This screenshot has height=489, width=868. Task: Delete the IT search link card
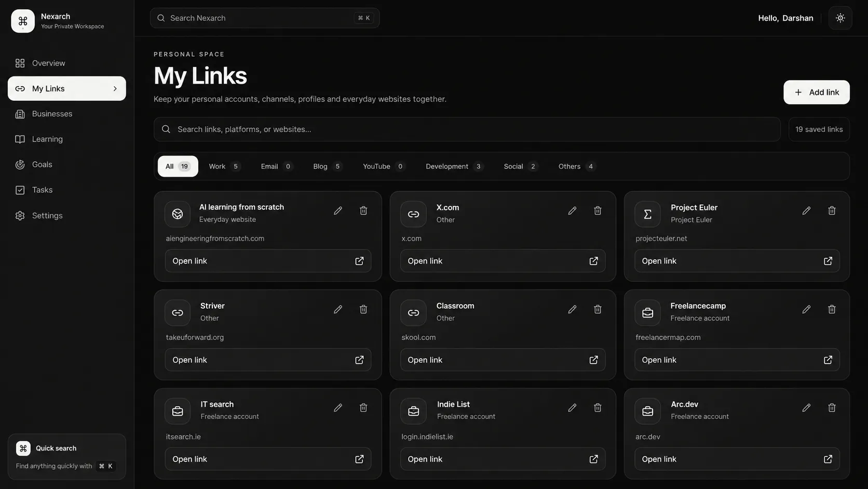tap(363, 408)
